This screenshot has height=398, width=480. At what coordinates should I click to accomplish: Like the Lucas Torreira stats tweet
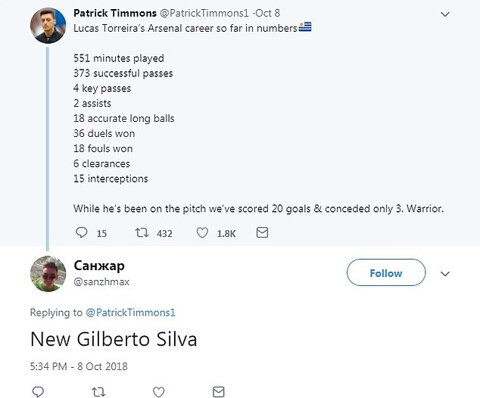pos(202,233)
